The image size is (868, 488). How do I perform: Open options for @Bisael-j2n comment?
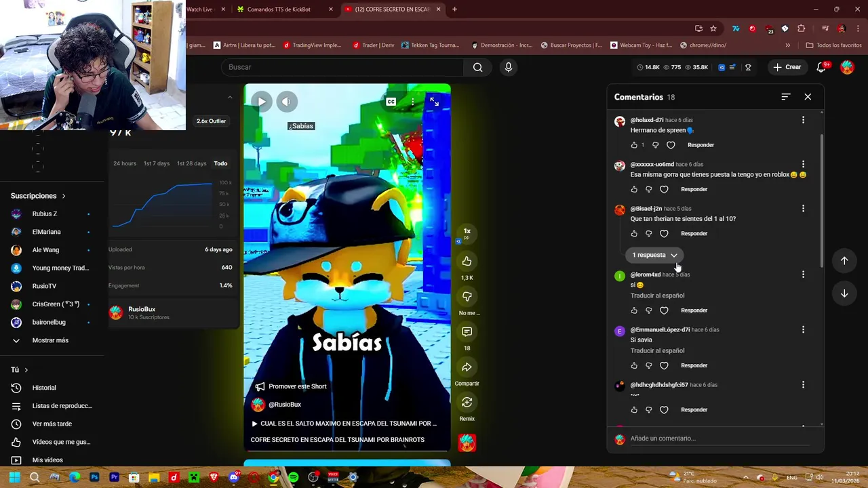pos(804,209)
